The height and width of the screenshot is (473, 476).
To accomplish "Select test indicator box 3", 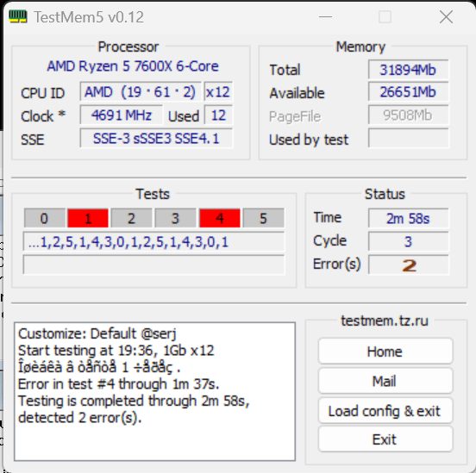I will [x=175, y=218].
